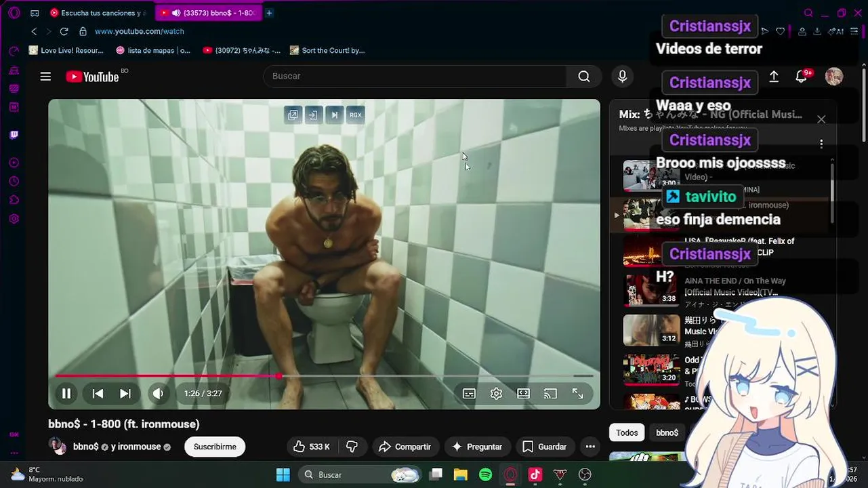Open TikTok app from taskbar
Screen dimensions: 868x488
point(535,474)
